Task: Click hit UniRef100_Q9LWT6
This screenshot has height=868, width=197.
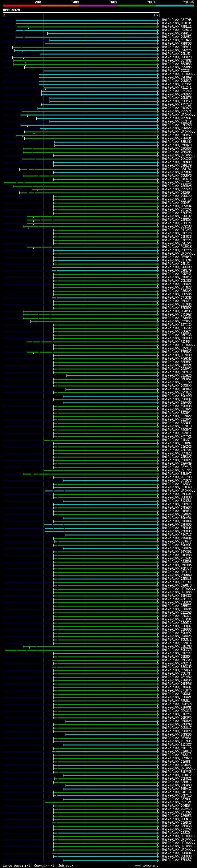Action: pos(176,98)
